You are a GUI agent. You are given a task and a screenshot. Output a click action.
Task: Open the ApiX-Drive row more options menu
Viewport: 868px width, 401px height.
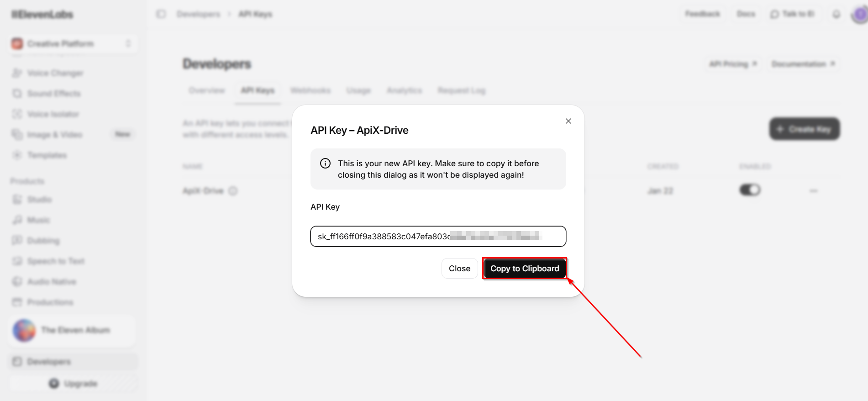click(813, 191)
